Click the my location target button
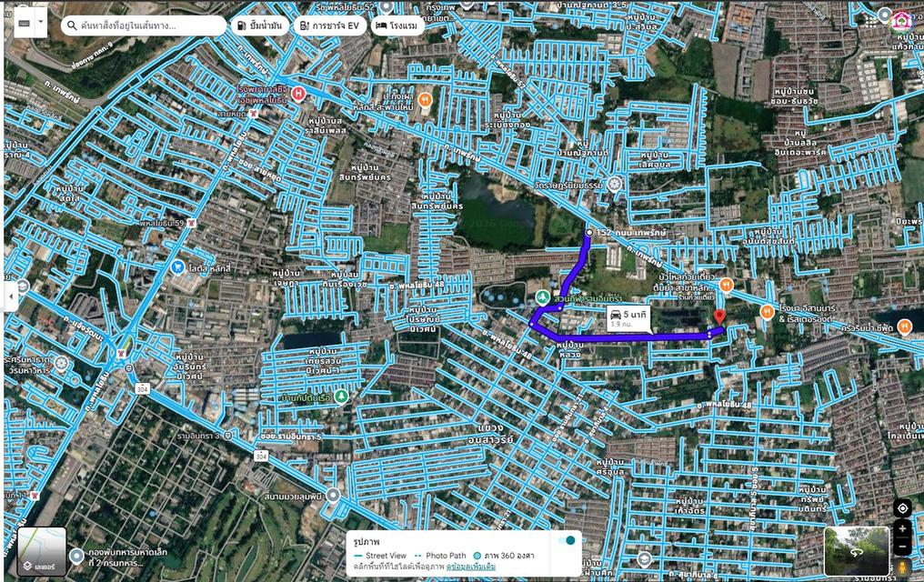Image resolution: width=924 pixels, height=582 pixels. [x=901, y=508]
